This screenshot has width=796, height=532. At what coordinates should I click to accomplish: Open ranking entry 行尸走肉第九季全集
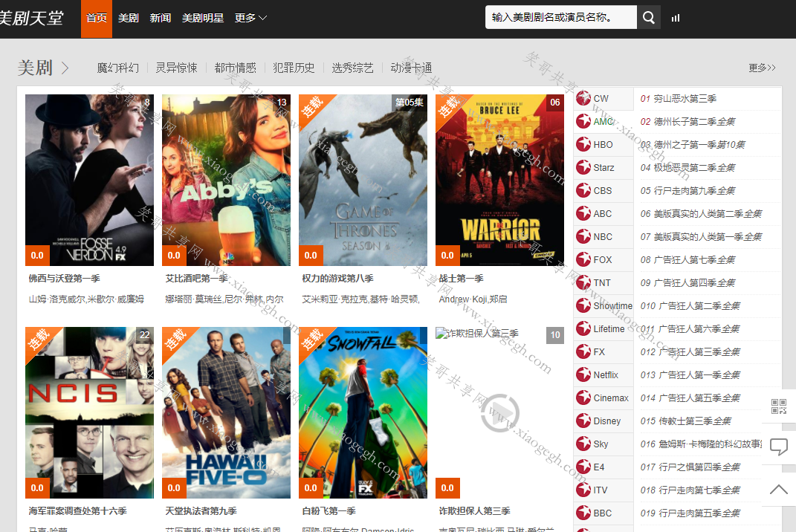(x=694, y=190)
